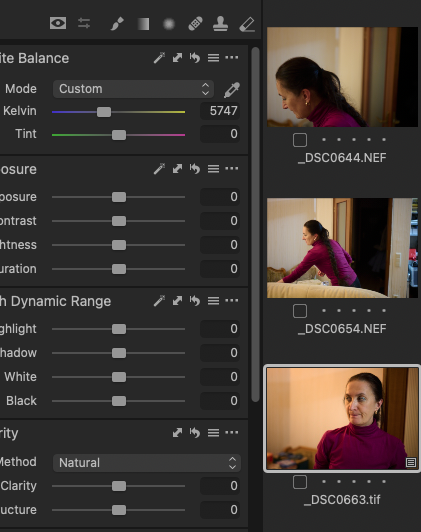Click High Dynamic Range copy adjustments arrow
Viewport: 421px width, 532px height.
click(x=177, y=301)
